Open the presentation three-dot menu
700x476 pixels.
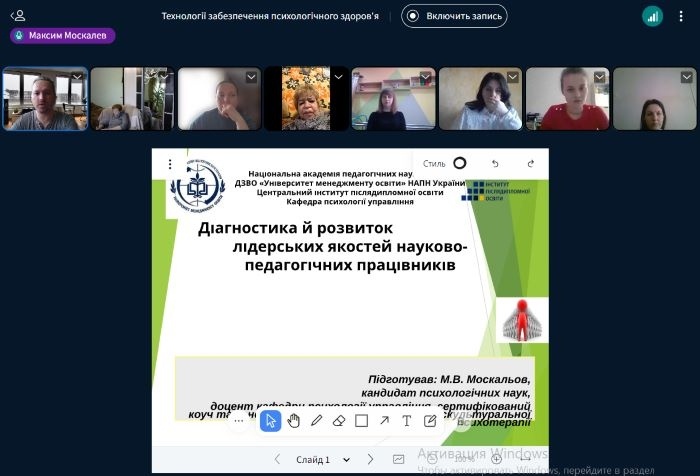(x=170, y=164)
